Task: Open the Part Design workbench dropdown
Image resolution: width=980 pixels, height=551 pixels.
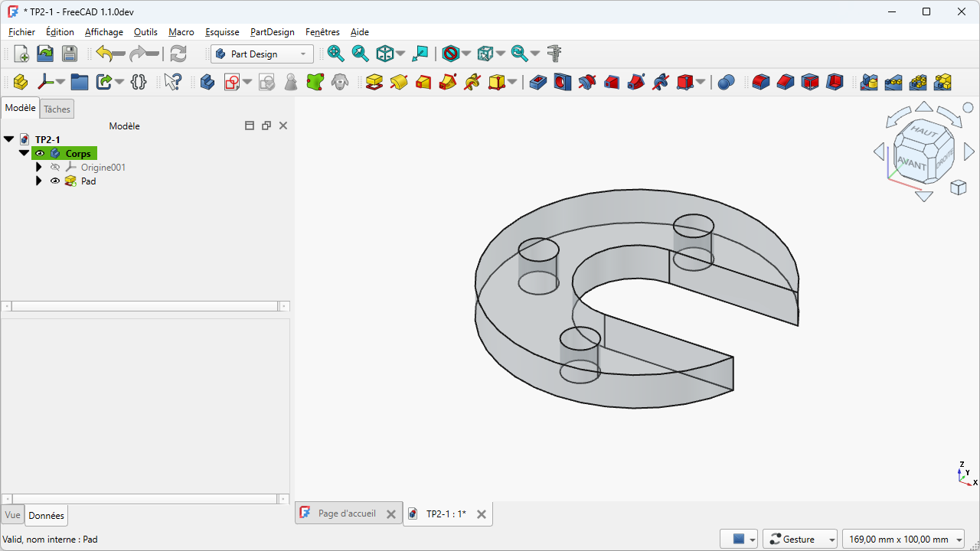Action: tap(263, 54)
